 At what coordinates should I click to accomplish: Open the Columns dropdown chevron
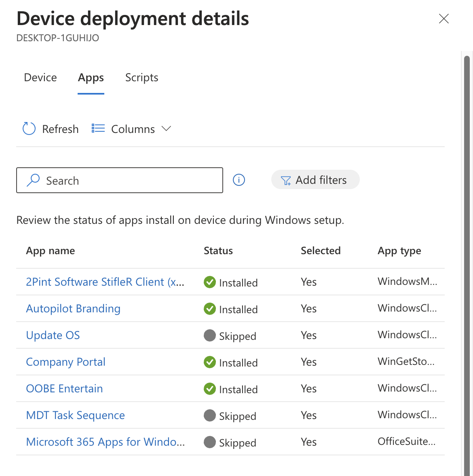pos(166,128)
